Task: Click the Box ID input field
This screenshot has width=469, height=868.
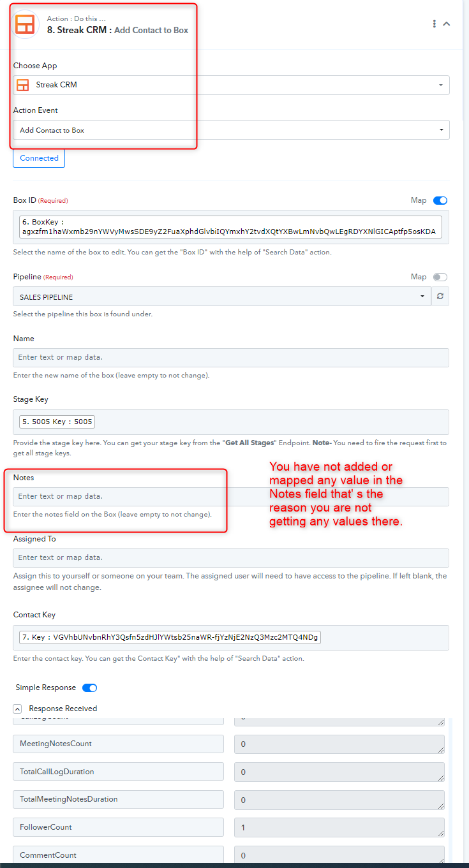Action: (231, 227)
